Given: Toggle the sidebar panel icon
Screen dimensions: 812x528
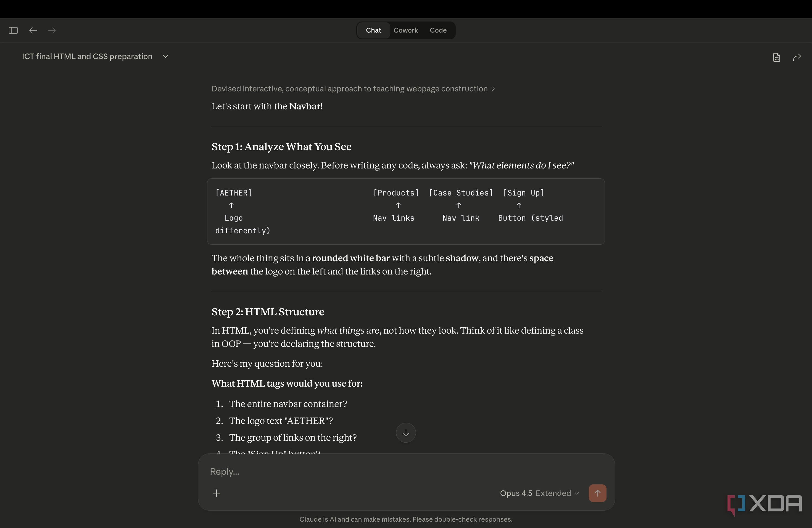Looking at the screenshot, I should pos(13,30).
